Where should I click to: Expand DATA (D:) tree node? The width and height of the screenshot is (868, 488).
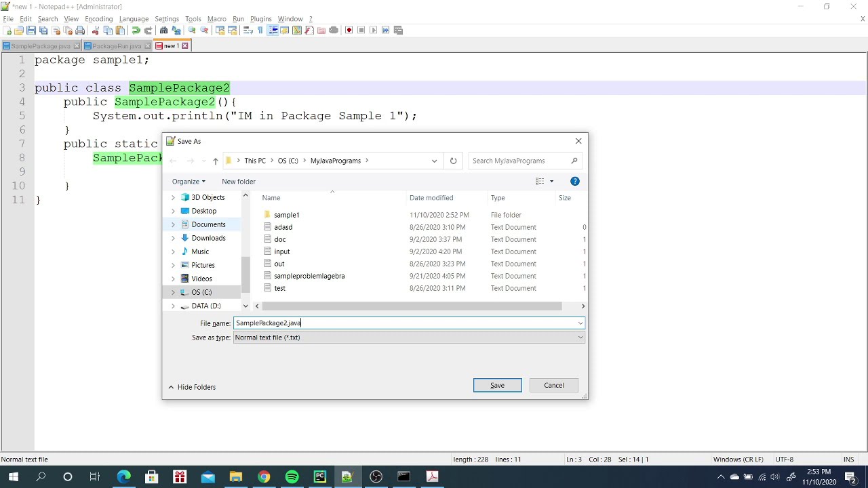[x=173, y=306]
